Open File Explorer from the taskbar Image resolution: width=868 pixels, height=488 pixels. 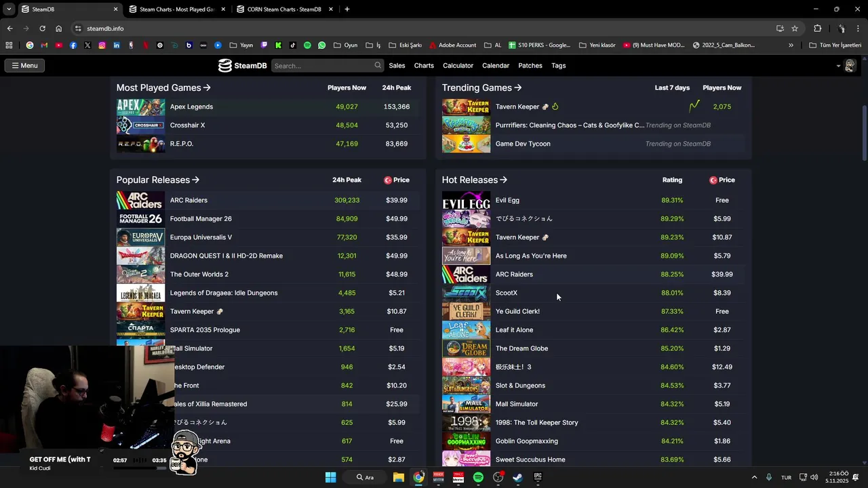399,477
